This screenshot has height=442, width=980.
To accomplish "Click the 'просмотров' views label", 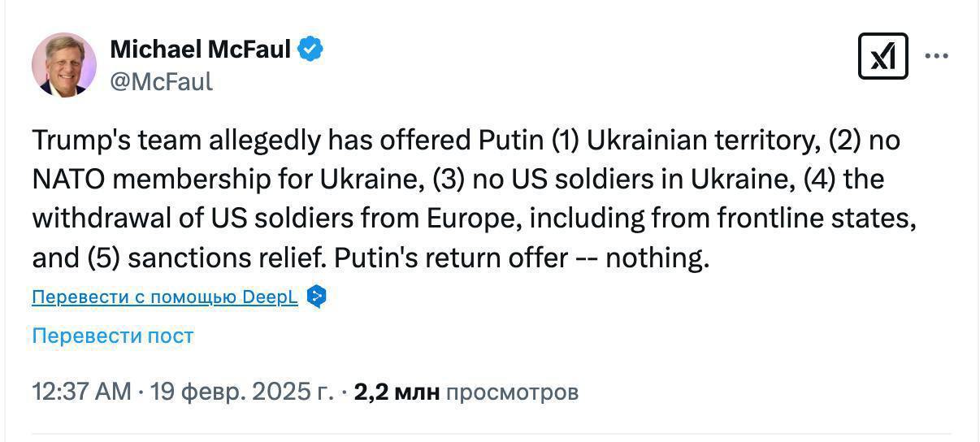I will [x=513, y=392].
